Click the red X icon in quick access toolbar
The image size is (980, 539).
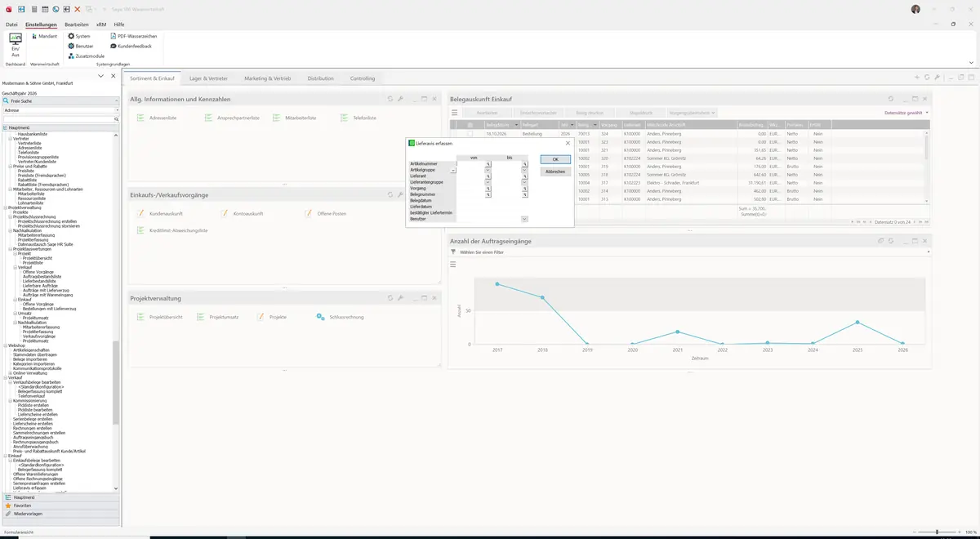(x=78, y=9)
